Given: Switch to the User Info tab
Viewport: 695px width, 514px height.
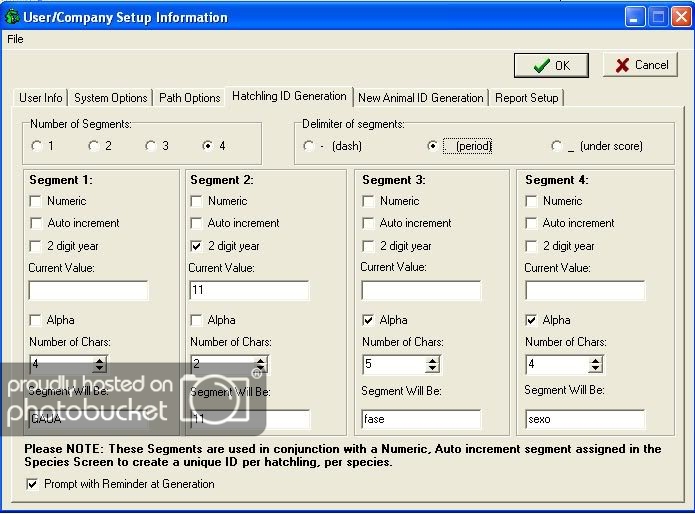Looking at the screenshot, I should 41,98.
